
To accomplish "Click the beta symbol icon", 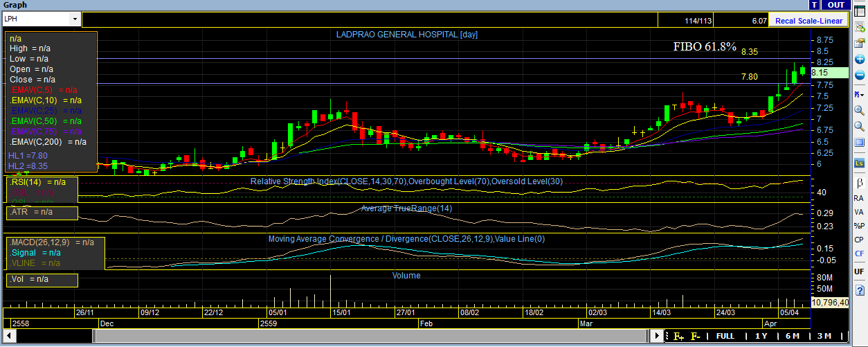I will pyautogui.click(x=859, y=183).
